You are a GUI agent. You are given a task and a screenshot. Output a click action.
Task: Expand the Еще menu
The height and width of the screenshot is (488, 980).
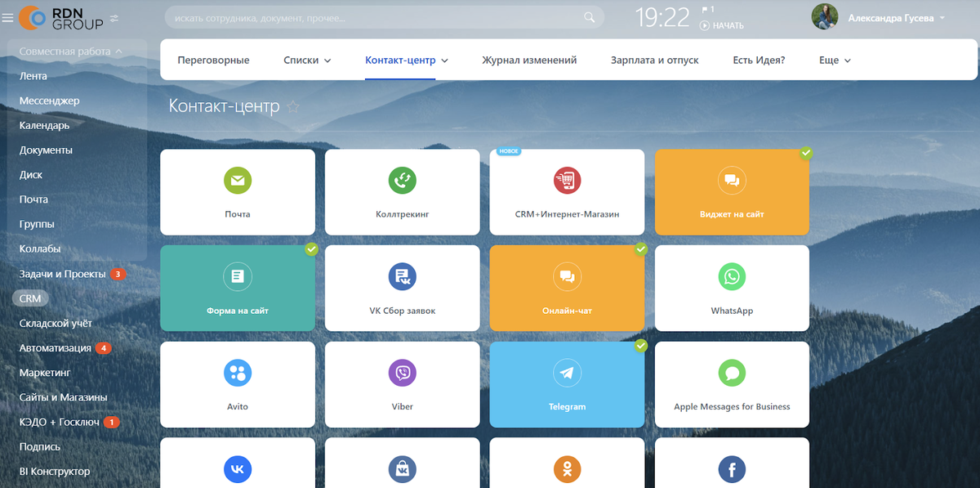[x=835, y=60]
